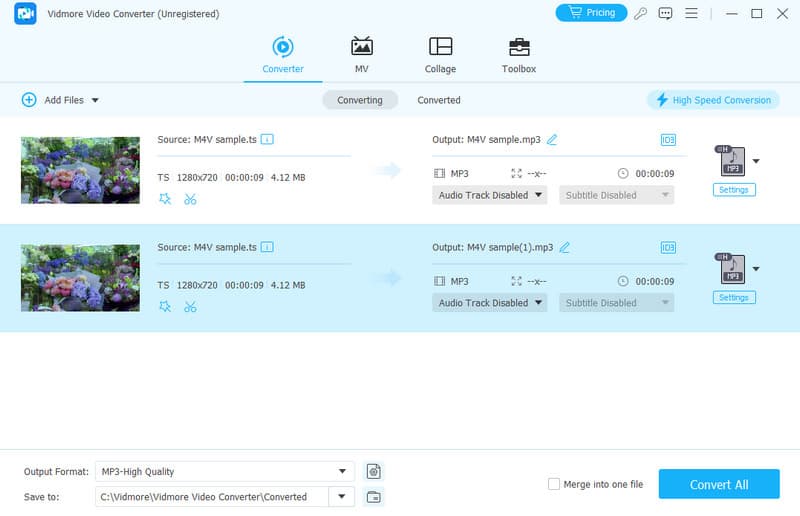Open the feedback chat icon in title bar

[x=667, y=13]
